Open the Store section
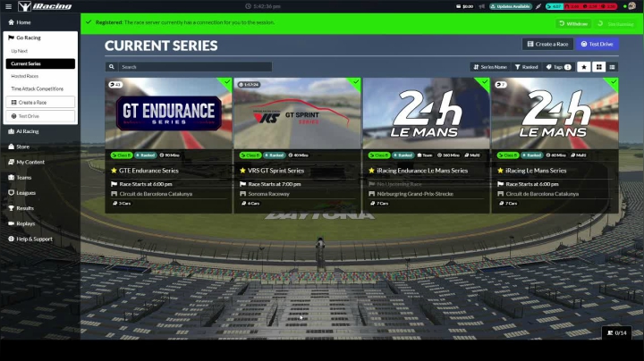The image size is (644, 361). 19,147
